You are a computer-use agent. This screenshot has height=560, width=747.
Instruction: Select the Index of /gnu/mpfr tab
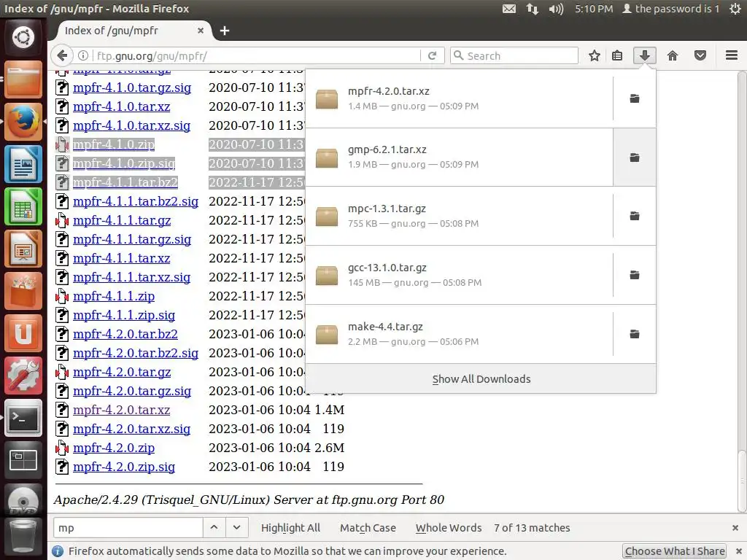131,31
